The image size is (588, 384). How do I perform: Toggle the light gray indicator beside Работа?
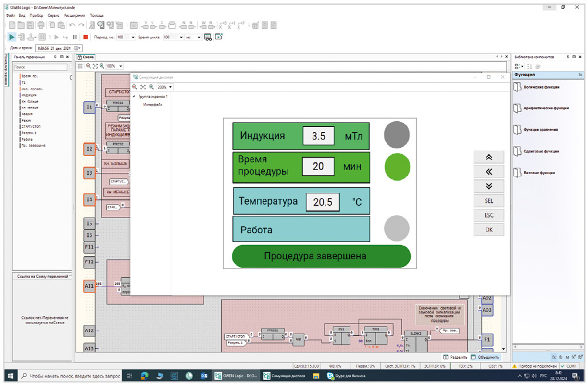[397, 229]
